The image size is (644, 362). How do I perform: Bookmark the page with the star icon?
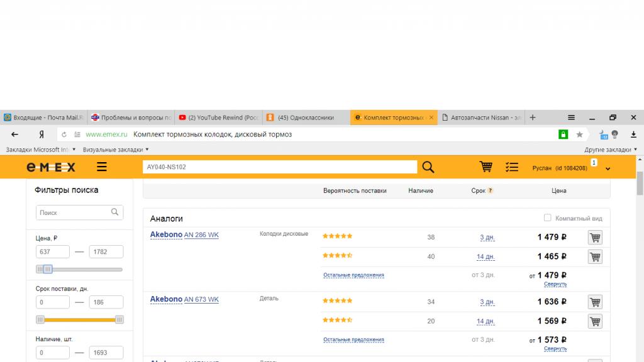(x=579, y=134)
